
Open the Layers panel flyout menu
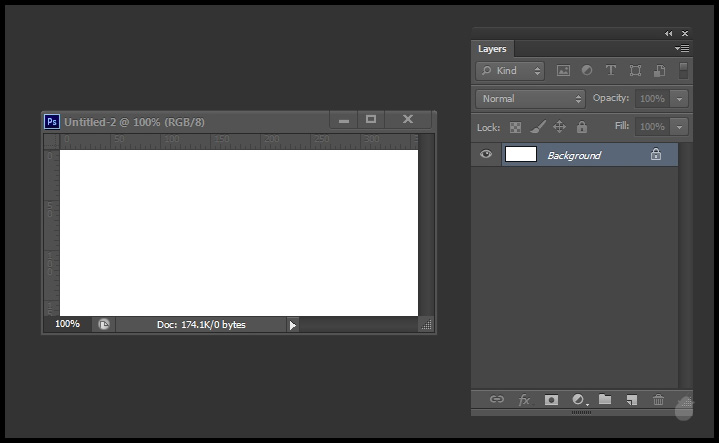coord(682,48)
